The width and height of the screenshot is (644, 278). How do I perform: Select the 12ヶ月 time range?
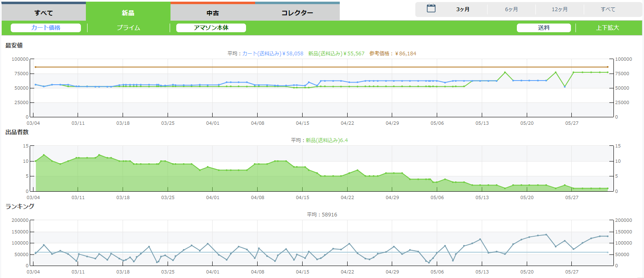[559, 9]
